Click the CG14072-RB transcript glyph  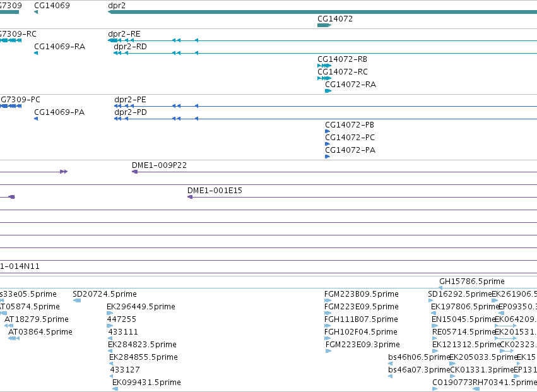pyautogui.click(x=324, y=66)
